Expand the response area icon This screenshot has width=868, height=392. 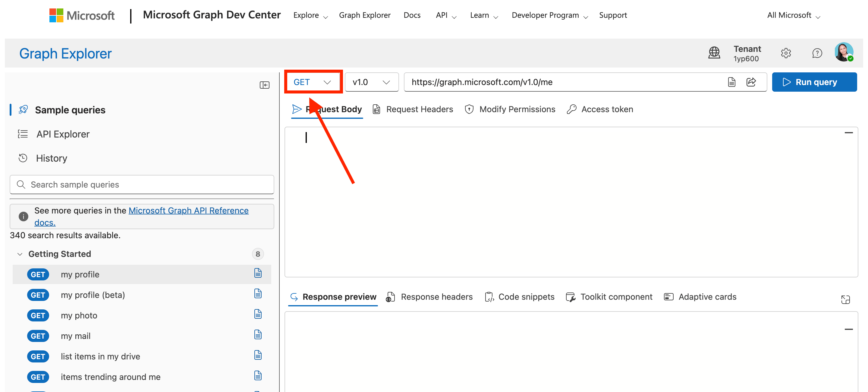[x=845, y=299]
